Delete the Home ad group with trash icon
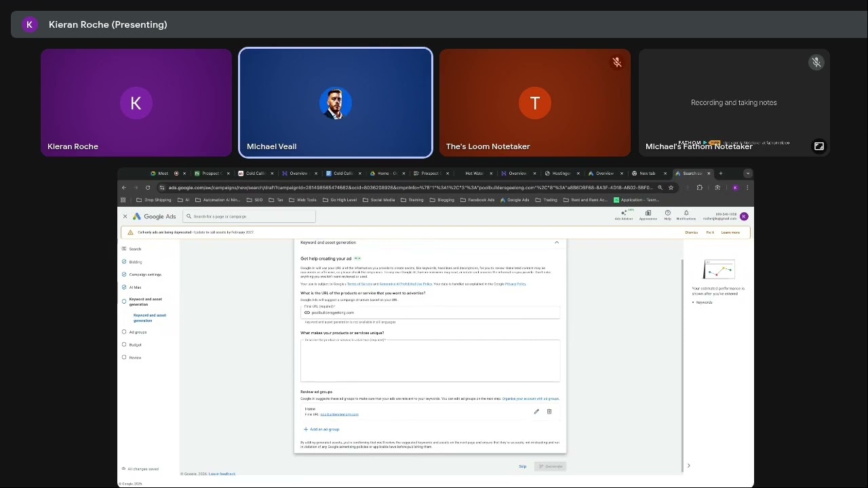 tap(549, 411)
